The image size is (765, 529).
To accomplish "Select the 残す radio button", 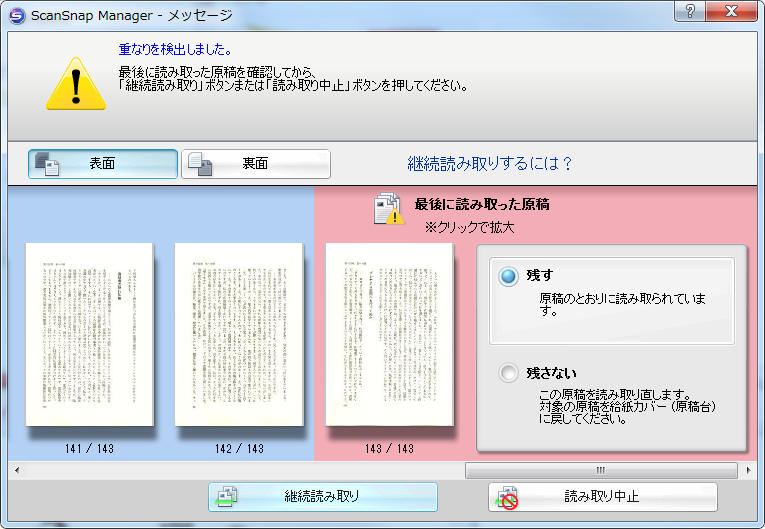I will point(509,276).
